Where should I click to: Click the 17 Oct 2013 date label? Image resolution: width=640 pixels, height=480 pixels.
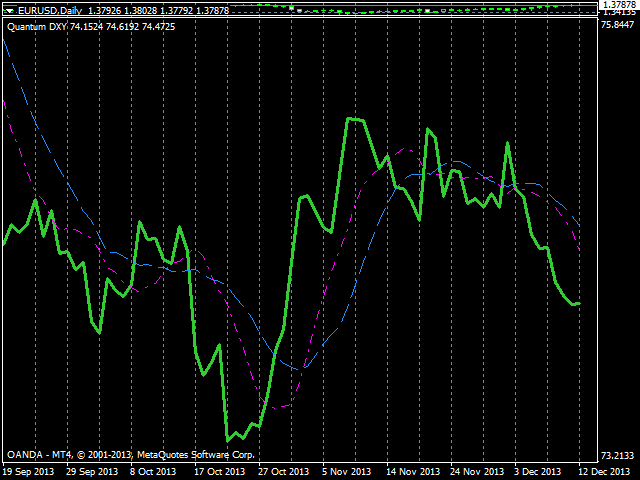point(219,471)
